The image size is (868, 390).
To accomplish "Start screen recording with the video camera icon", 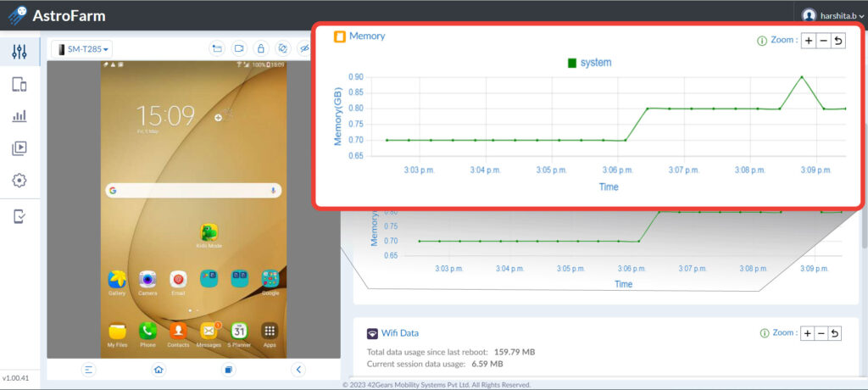I will (238, 49).
